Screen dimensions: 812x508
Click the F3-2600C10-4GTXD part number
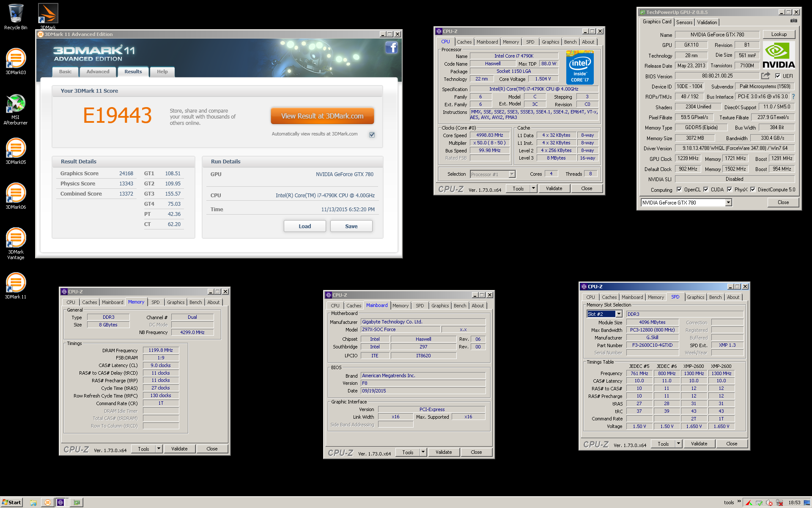[x=652, y=345]
